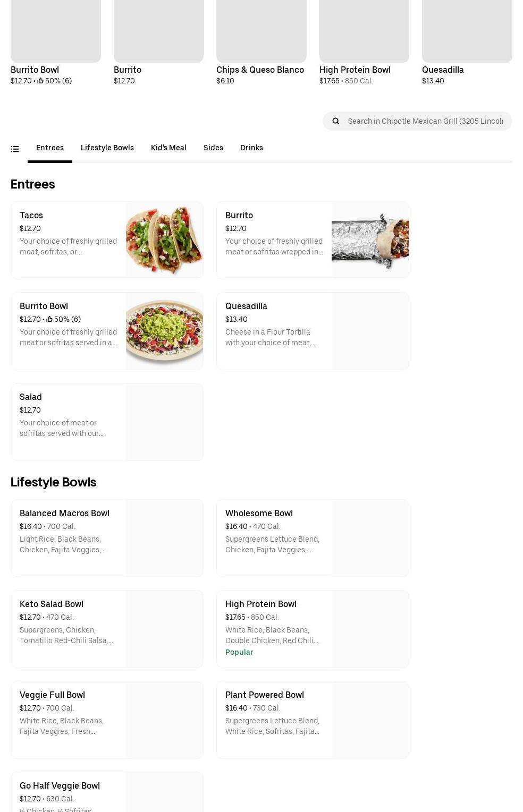Select the Kid's Meal tab
The image size is (523, 812).
pyautogui.click(x=168, y=148)
